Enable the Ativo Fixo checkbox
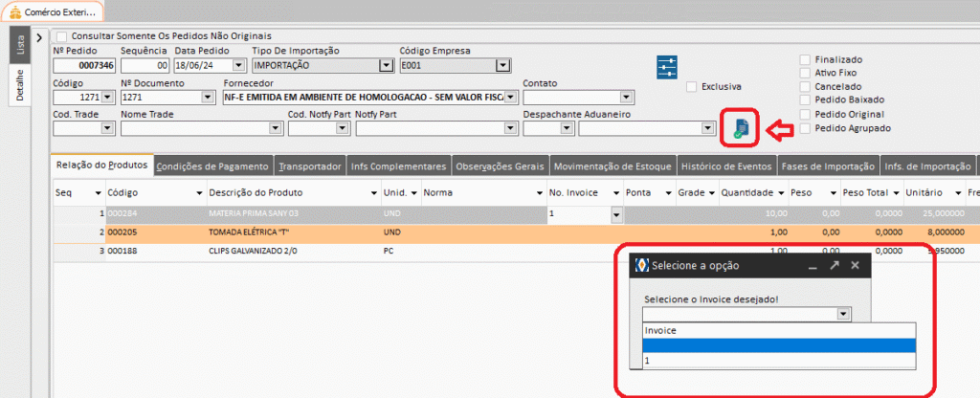The image size is (980, 398). coord(805,73)
